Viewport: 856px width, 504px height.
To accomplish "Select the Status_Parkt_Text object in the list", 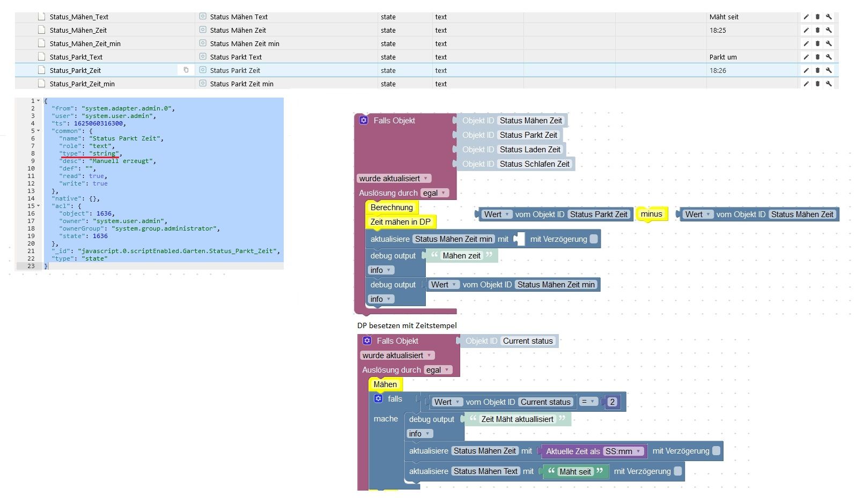I will tap(76, 57).
